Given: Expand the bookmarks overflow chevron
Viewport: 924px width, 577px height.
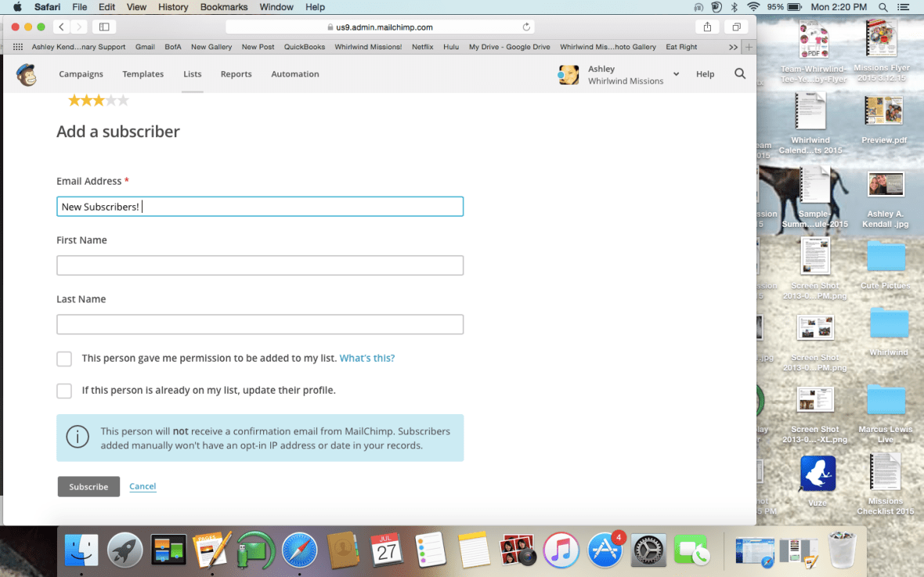Looking at the screenshot, I should click(x=733, y=47).
